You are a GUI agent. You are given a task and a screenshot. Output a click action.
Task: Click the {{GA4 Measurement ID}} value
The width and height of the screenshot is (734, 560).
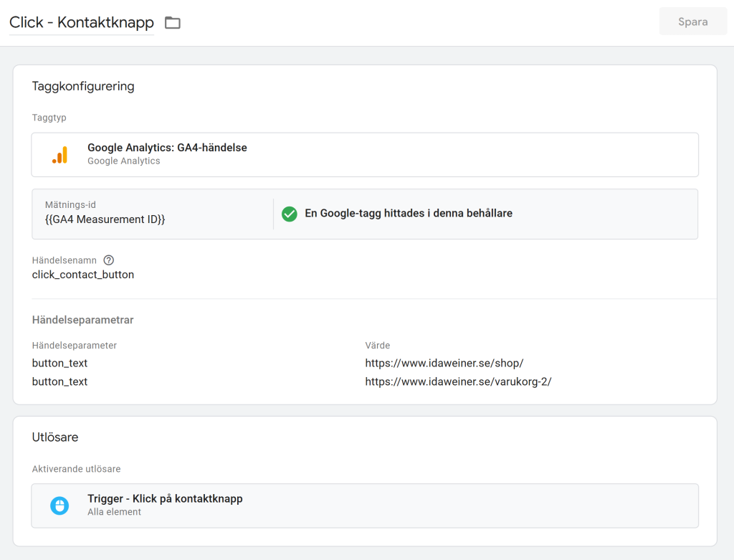[105, 219]
